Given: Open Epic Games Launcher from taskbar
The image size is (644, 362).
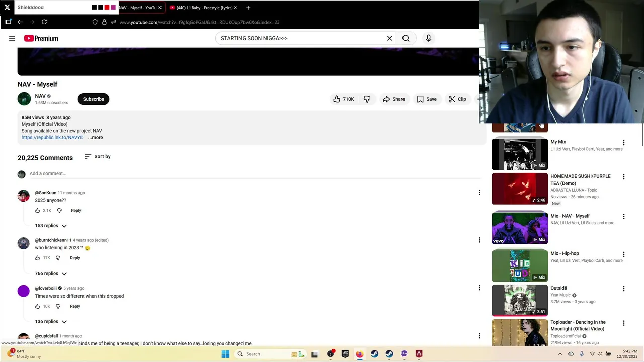Looking at the screenshot, I should (345, 354).
